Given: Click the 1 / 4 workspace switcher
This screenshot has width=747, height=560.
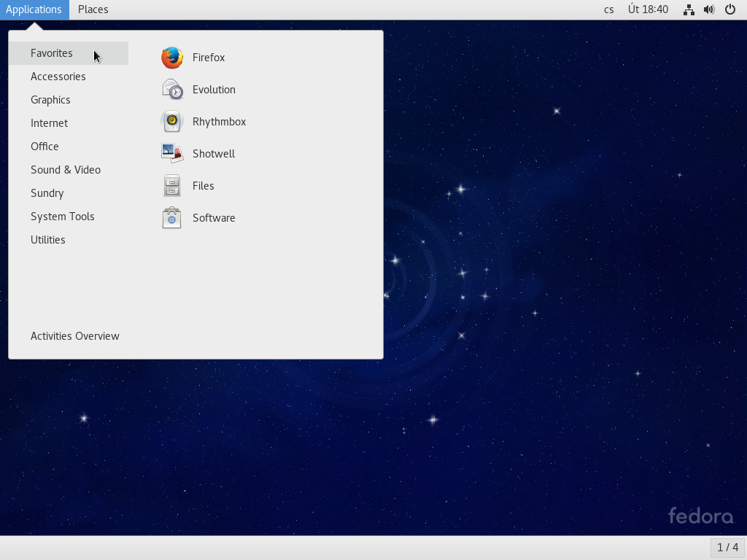Looking at the screenshot, I should pyautogui.click(x=727, y=547).
